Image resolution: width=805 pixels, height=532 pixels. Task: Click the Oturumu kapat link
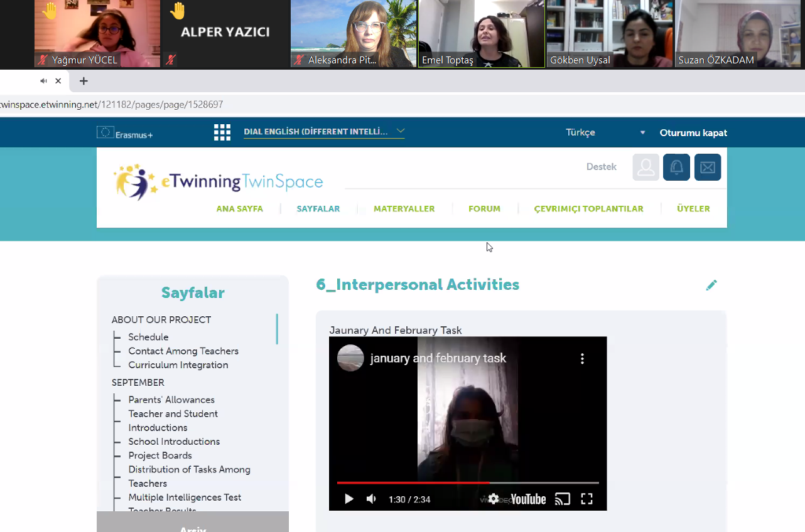pyautogui.click(x=693, y=133)
